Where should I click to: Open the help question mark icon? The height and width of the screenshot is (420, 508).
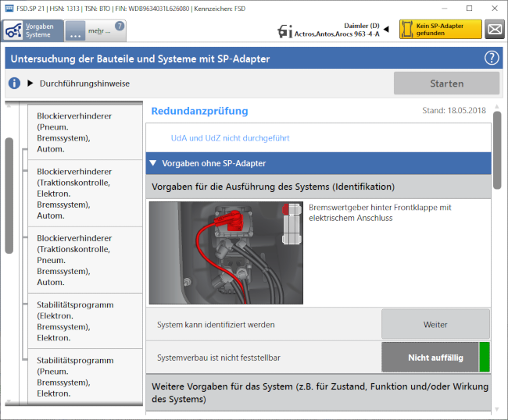click(x=492, y=58)
